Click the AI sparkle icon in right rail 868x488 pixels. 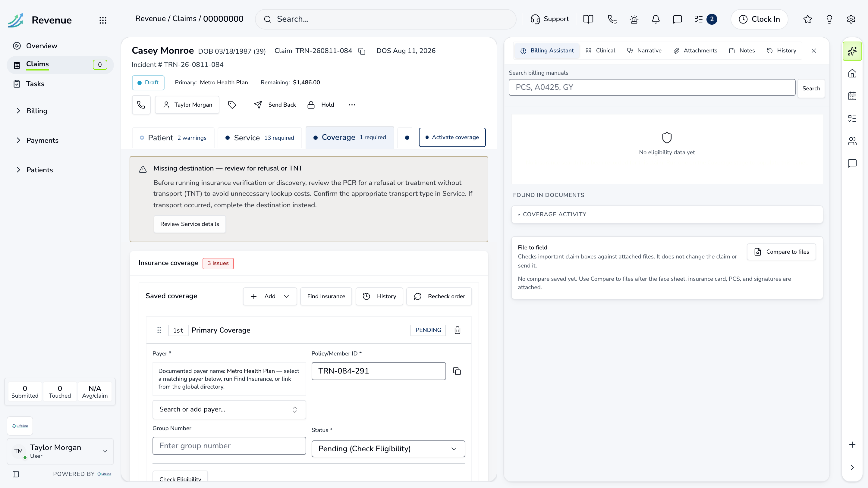click(852, 51)
